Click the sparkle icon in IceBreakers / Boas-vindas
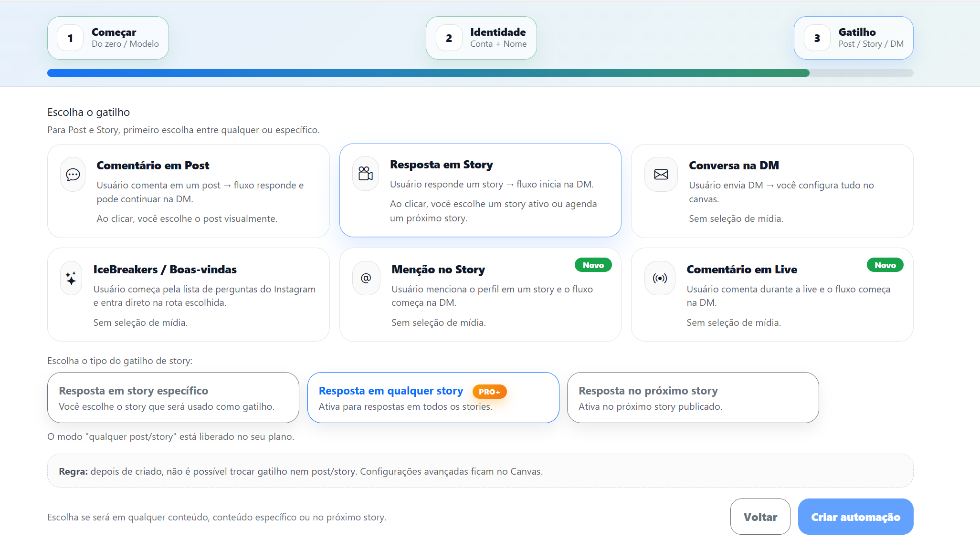Viewport: 980px width, 550px height. (71, 278)
